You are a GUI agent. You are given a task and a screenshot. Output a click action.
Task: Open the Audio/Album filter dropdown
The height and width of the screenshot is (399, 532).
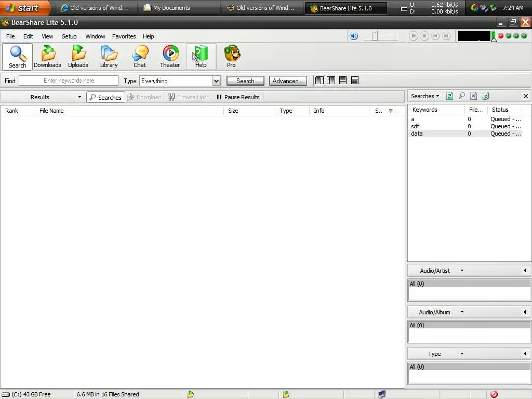coord(462,312)
